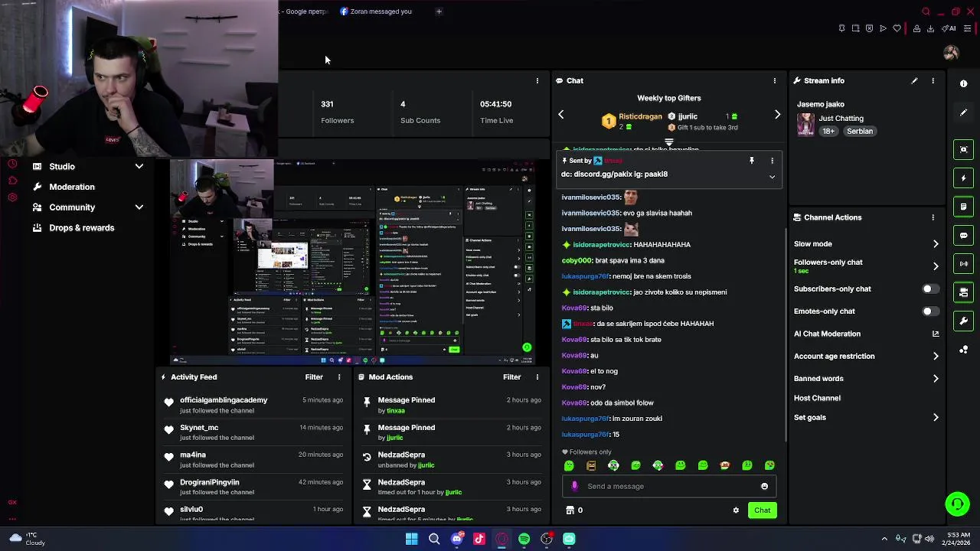This screenshot has height=551, width=980.
Task: Collapse the pinned message chevron
Action: tap(772, 177)
